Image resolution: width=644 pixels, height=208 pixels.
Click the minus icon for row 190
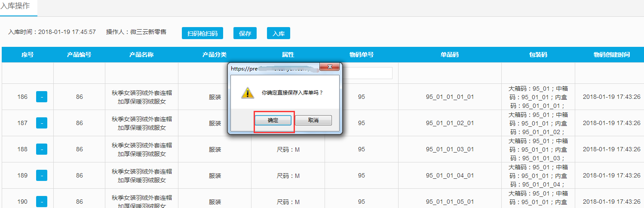(x=41, y=202)
